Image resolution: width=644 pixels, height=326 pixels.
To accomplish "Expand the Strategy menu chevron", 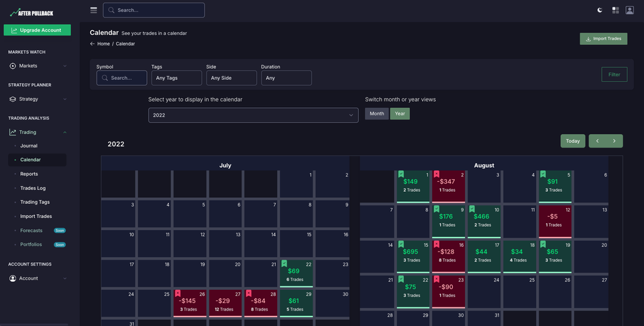I will point(64,99).
